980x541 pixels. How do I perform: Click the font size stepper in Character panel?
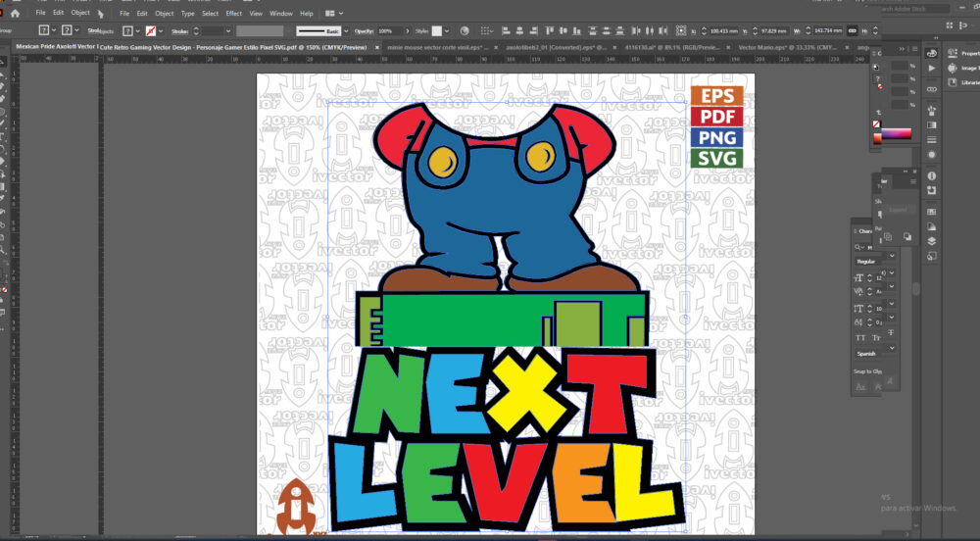pyautogui.click(x=869, y=277)
